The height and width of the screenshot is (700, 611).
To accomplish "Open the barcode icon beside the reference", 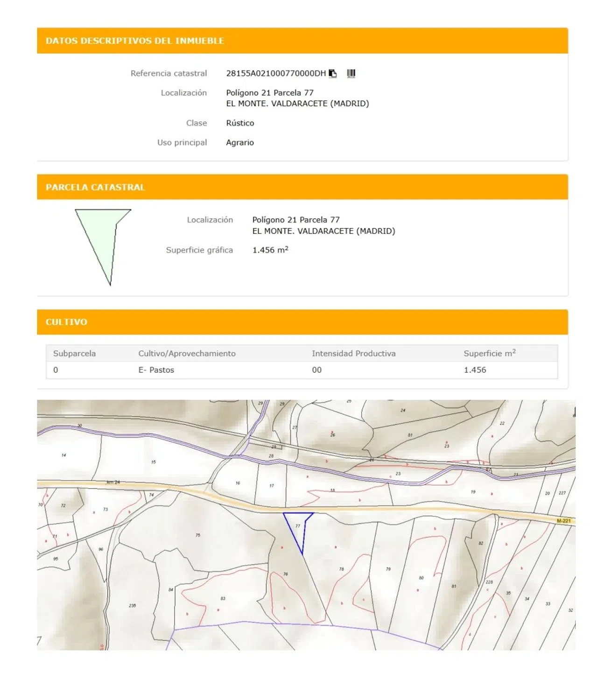I will (351, 73).
